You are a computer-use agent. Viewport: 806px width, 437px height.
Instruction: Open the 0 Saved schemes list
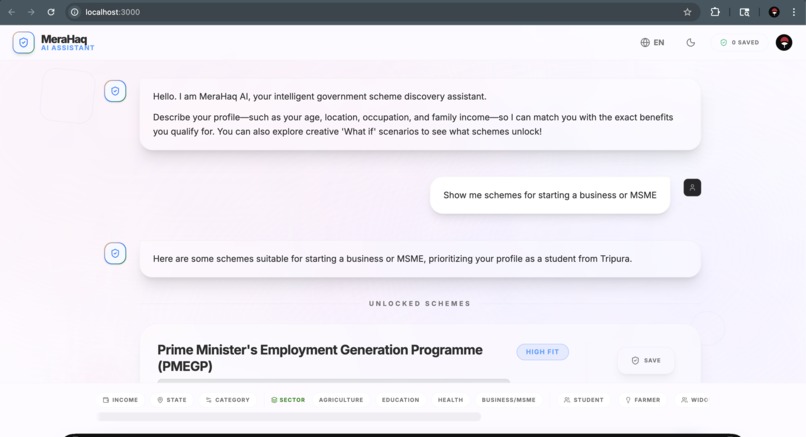point(739,43)
